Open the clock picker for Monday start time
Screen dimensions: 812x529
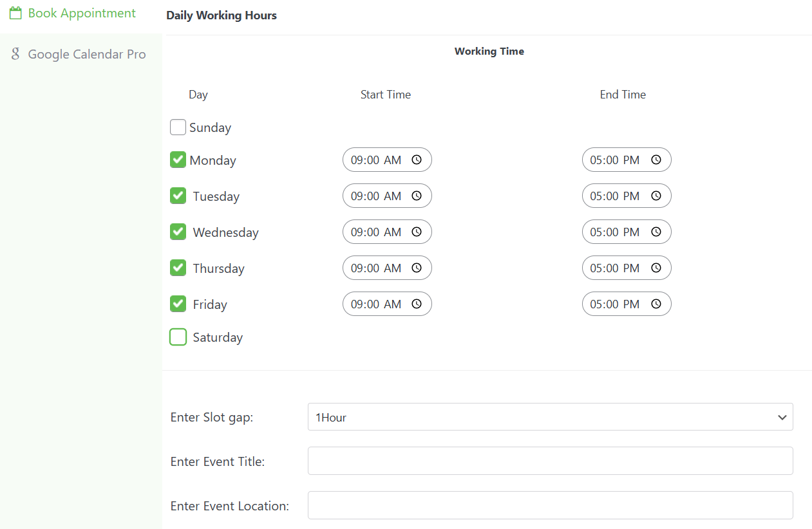pos(417,160)
